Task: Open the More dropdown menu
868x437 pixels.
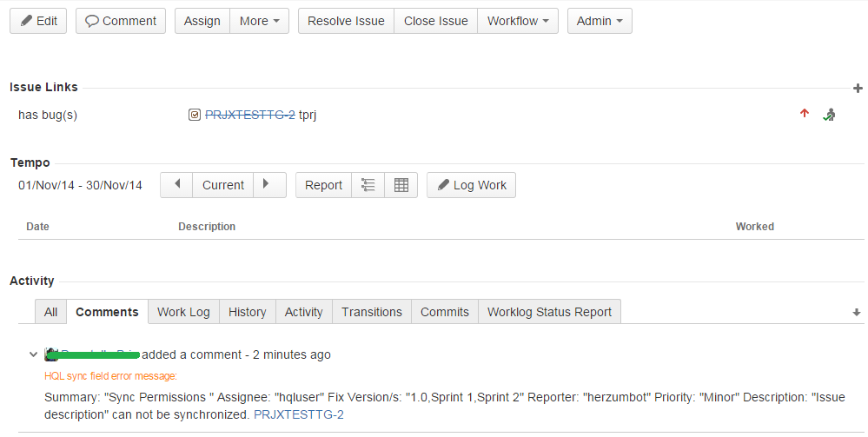Action: [x=259, y=21]
